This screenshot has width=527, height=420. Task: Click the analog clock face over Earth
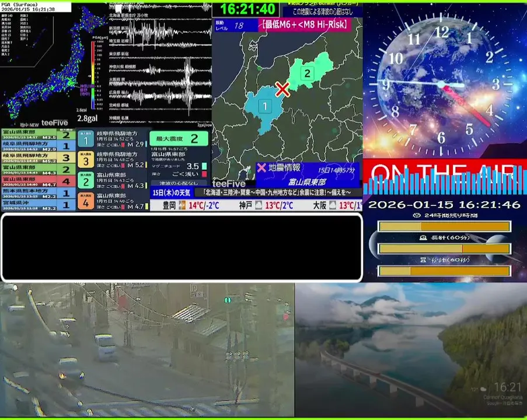pos(441,84)
